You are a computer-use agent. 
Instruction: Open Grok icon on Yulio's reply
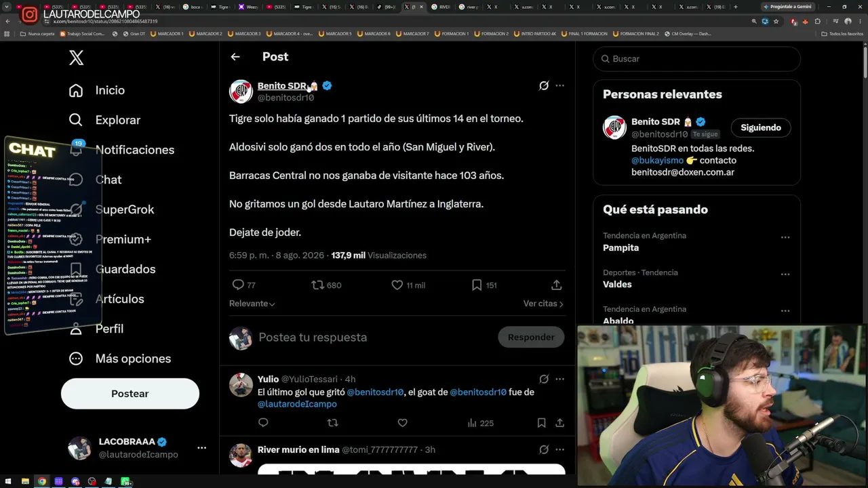click(544, 379)
